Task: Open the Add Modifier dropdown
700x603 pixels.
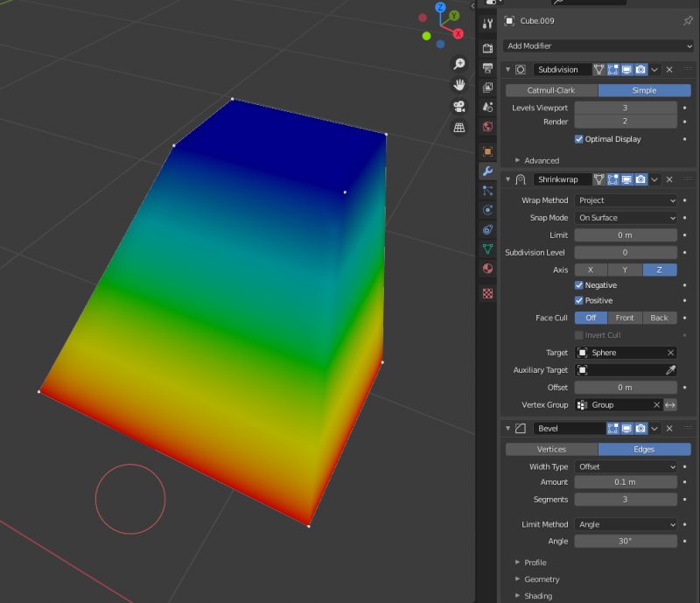Action: [598, 46]
